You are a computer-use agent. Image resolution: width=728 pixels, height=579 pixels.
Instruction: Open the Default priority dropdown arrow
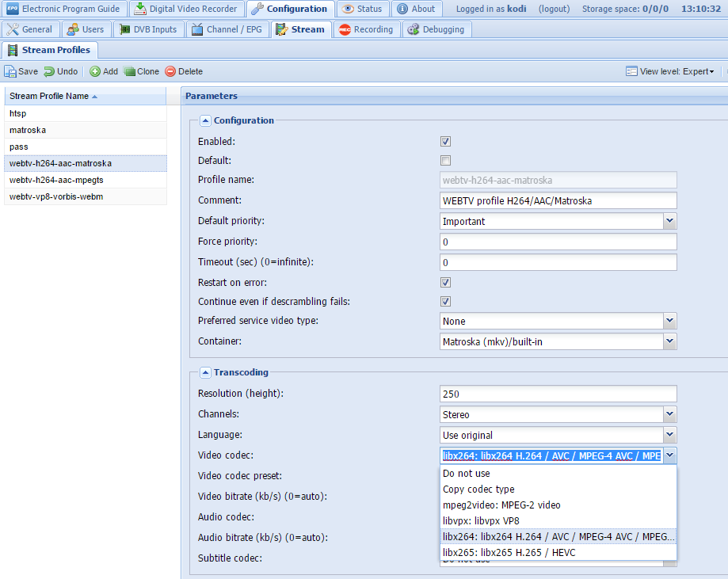pyautogui.click(x=669, y=221)
